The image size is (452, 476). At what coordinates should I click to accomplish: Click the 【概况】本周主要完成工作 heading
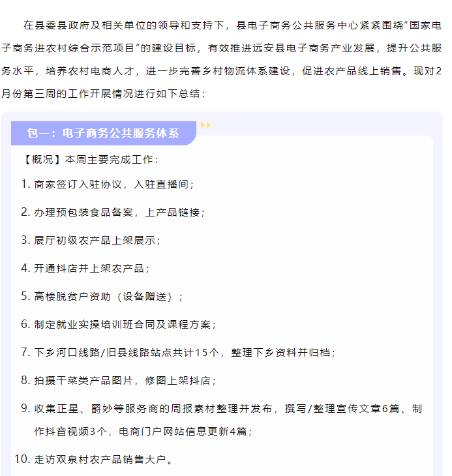[x=90, y=160]
